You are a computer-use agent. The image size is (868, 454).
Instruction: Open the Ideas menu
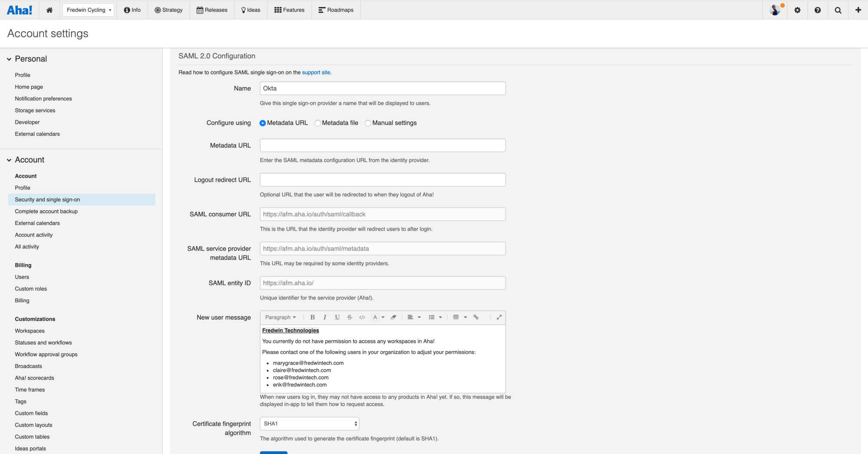(251, 10)
